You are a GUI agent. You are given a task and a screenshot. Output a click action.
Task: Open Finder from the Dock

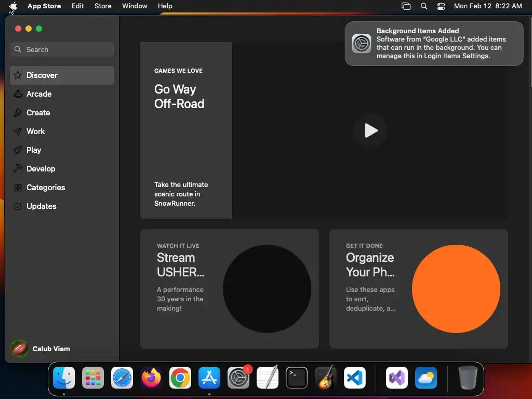[x=64, y=378]
